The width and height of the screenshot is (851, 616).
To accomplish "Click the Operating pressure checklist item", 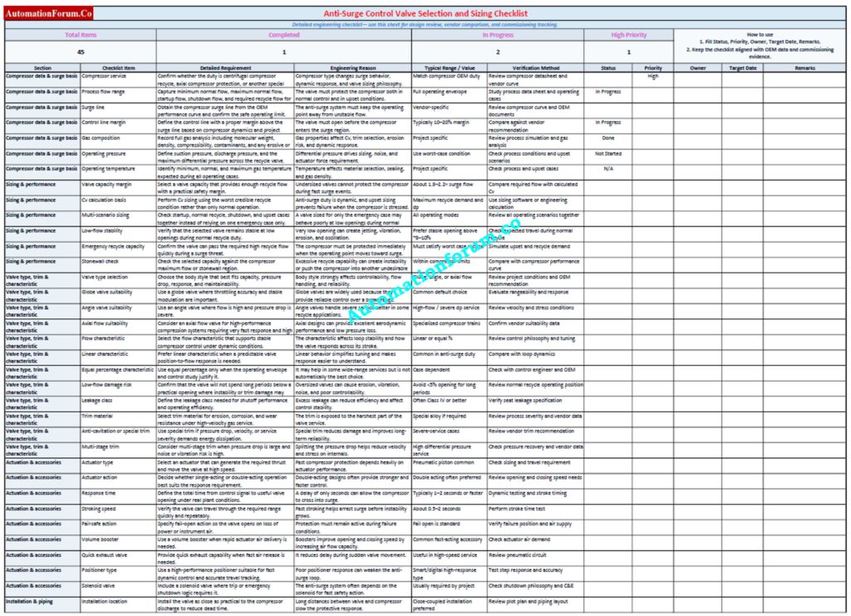I will 118,157.
